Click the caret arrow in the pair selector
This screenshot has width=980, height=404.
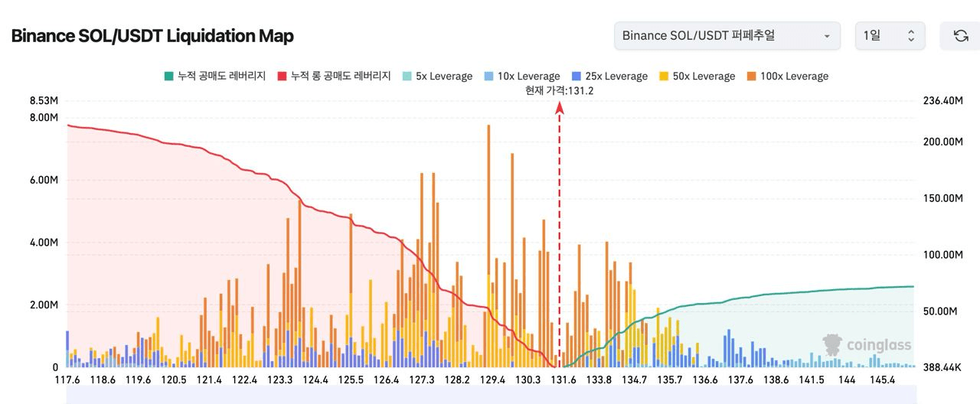(x=826, y=36)
